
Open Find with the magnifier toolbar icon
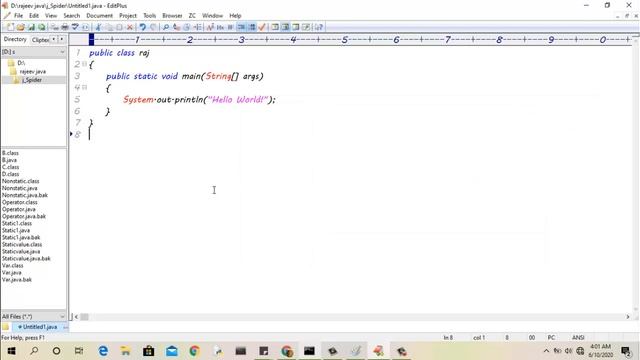(166, 27)
